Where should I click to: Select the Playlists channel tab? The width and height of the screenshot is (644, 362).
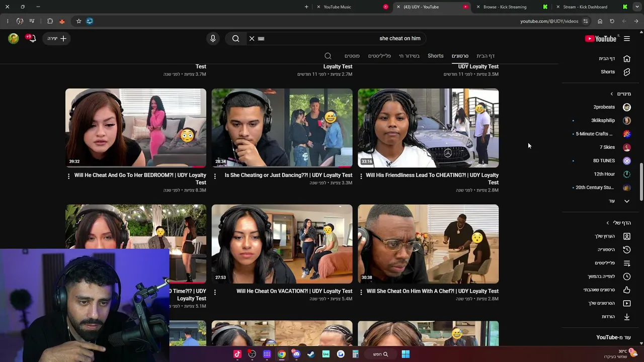[x=379, y=56]
